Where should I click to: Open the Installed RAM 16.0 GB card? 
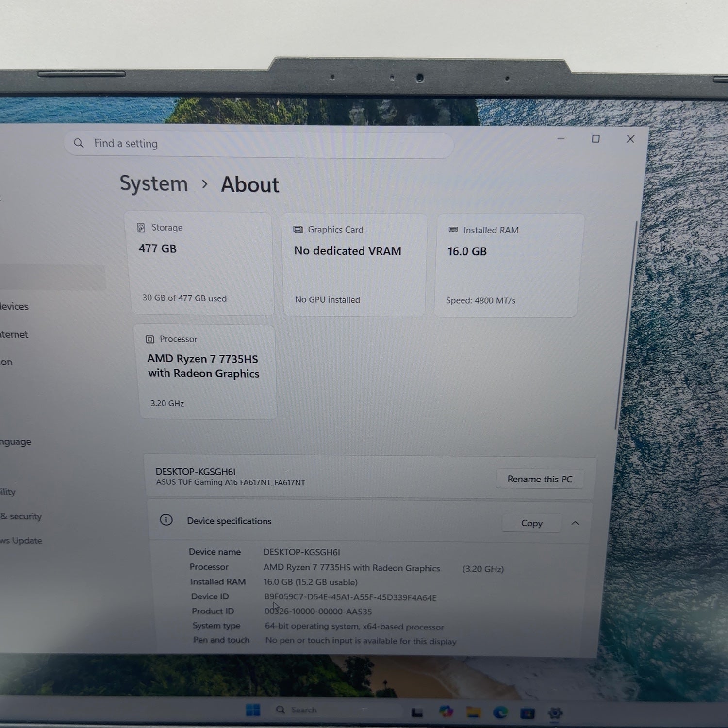[x=508, y=266]
